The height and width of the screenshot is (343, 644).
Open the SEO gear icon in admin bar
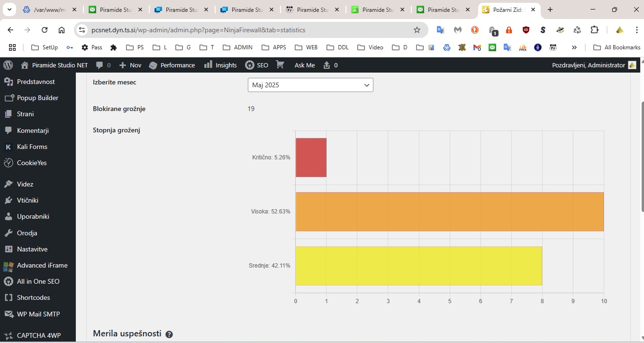[x=249, y=65]
